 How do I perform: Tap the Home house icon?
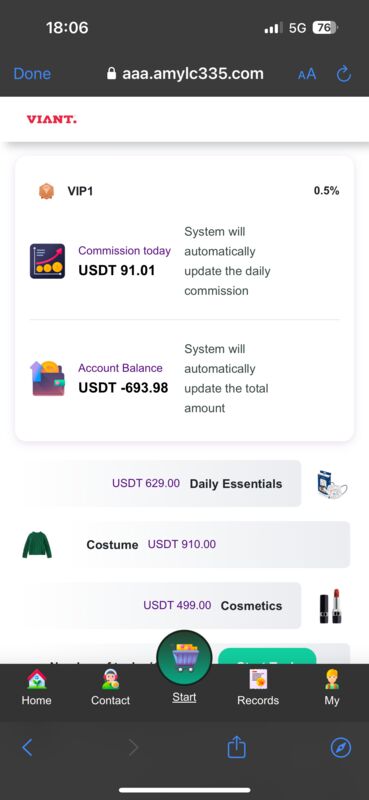point(36,679)
